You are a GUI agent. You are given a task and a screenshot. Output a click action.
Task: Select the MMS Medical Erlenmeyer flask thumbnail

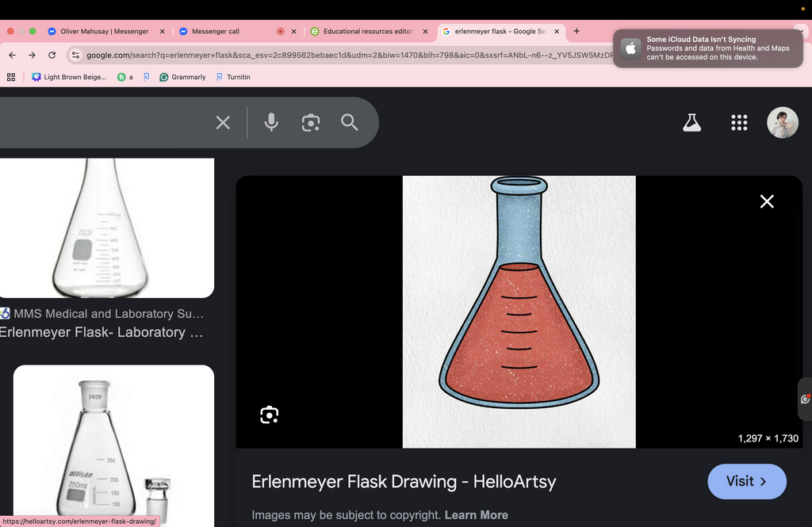[x=107, y=227]
